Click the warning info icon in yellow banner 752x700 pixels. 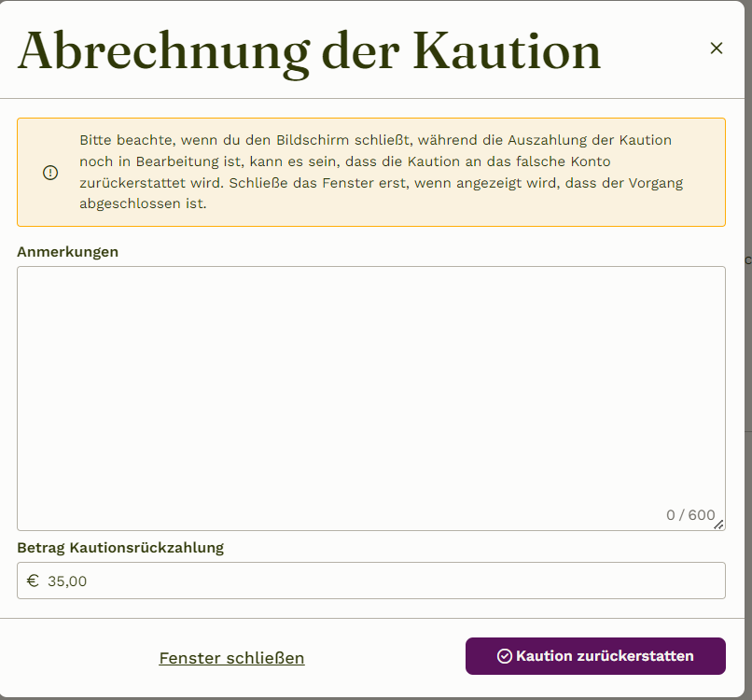50,173
